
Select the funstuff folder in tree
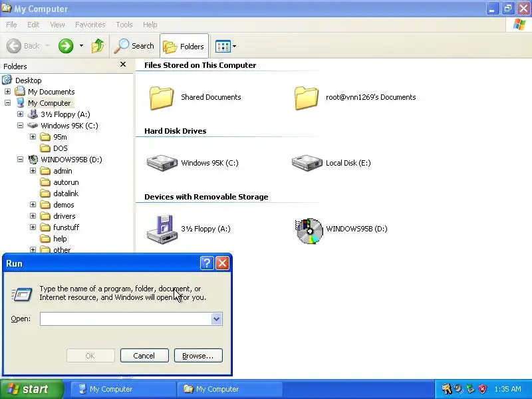point(66,227)
